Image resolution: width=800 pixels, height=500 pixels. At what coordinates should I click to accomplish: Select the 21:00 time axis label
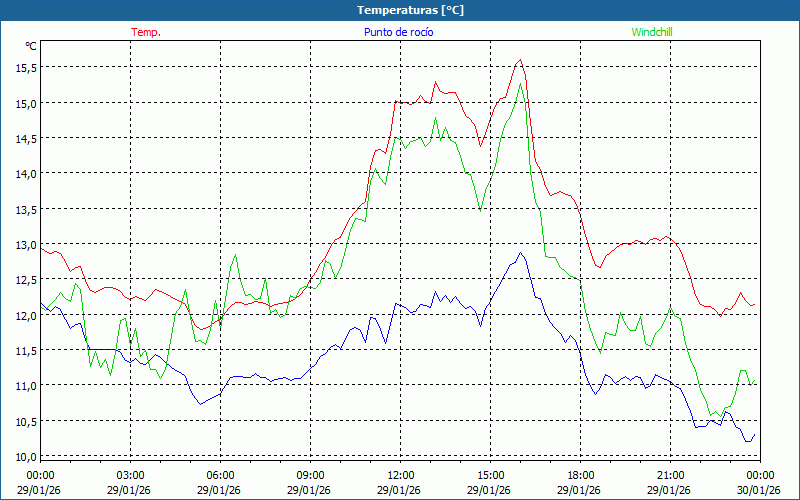click(x=670, y=475)
